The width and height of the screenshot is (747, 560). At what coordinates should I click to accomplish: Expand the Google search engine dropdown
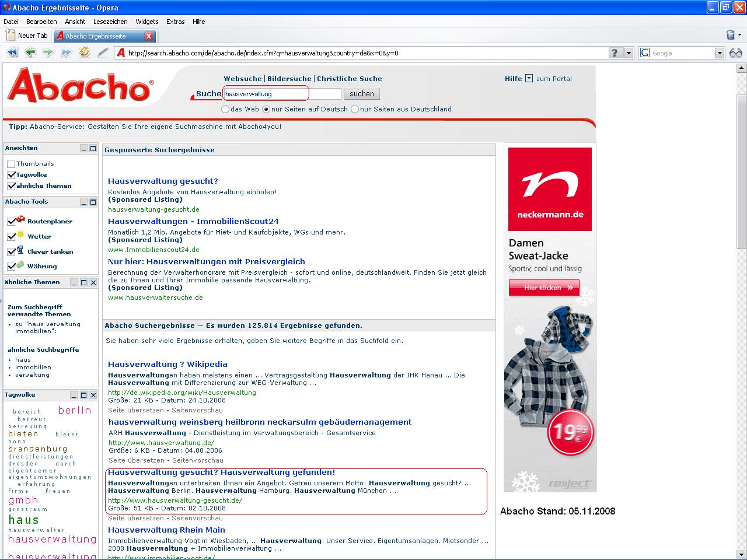click(720, 53)
